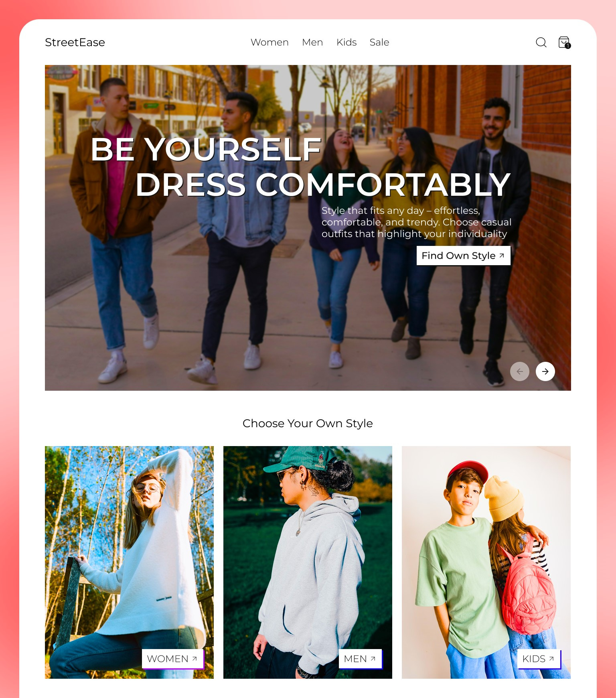Open the Kids menu item

click(x=346, y=42)
